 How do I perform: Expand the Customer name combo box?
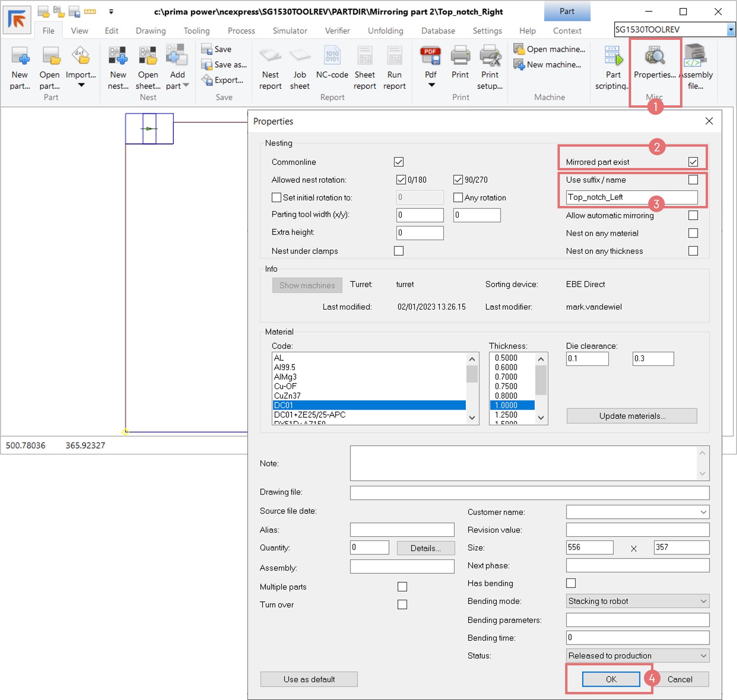click(x=703, y=512)
